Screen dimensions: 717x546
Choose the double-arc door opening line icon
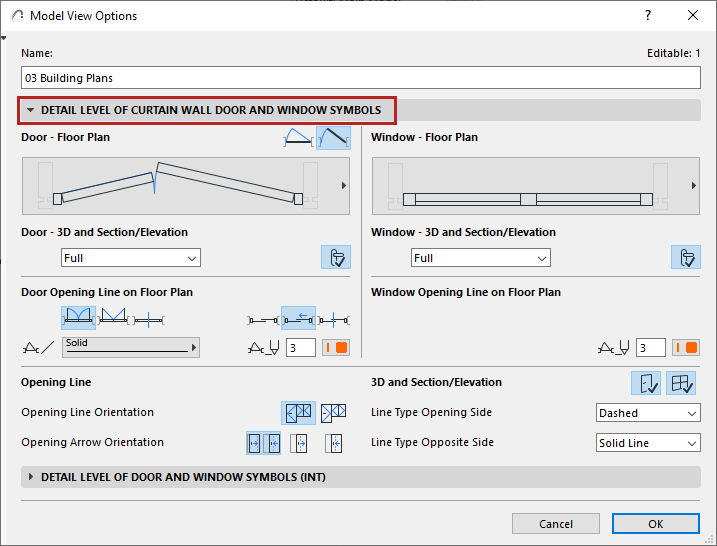tap(78, 318)
